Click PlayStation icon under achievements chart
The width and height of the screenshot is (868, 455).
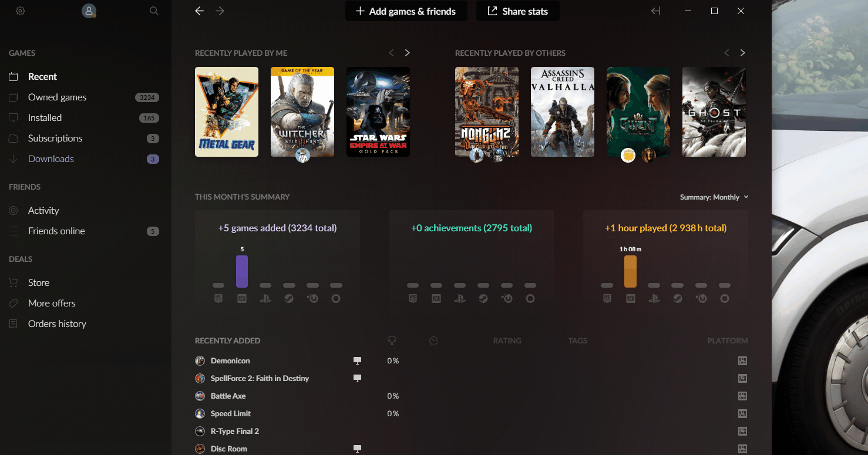coord(459,298)
